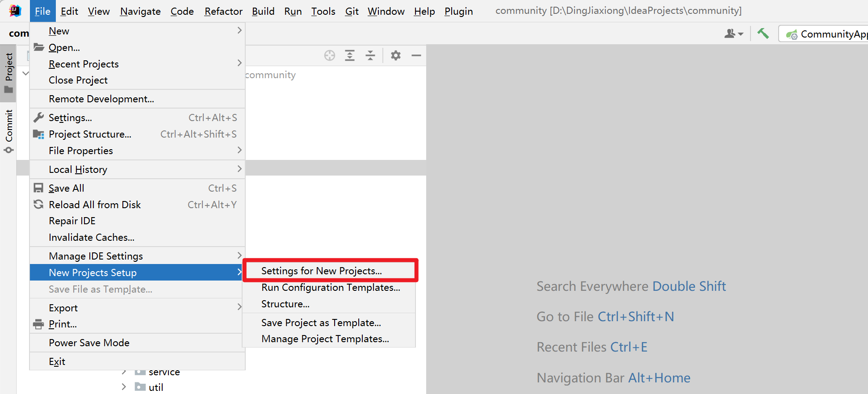Expand the Export submenu
This screenshot has width=868, height=394.
tap(137, 308)
